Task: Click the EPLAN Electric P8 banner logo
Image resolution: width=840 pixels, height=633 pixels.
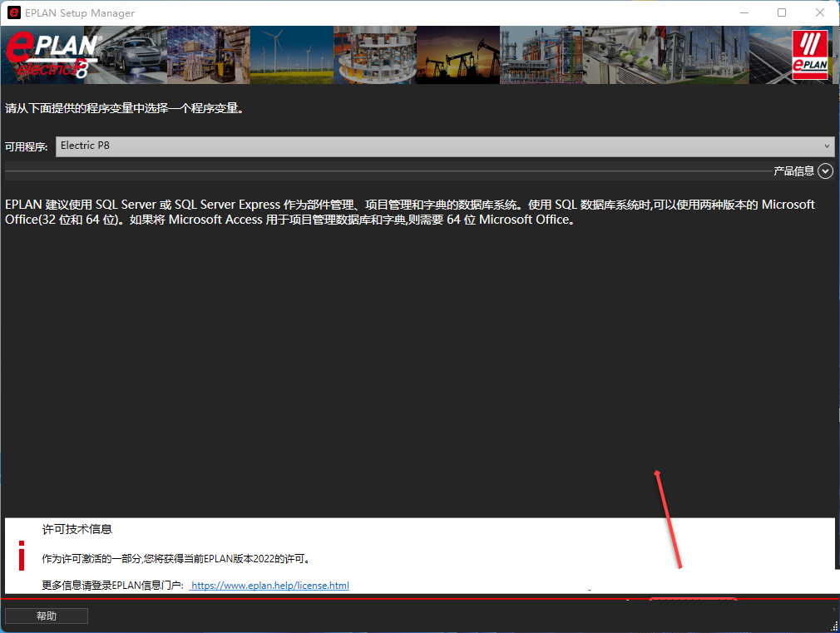Action: (x=52, y=55)
